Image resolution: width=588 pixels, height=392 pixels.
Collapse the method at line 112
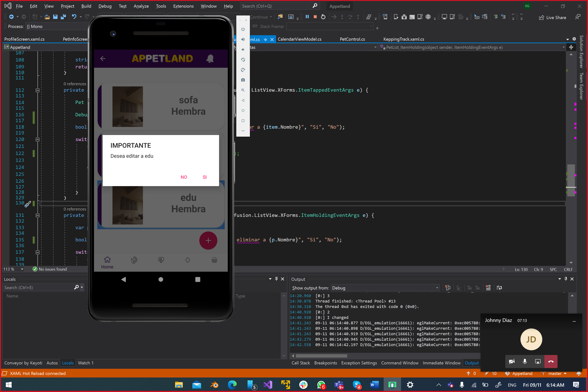38,90
